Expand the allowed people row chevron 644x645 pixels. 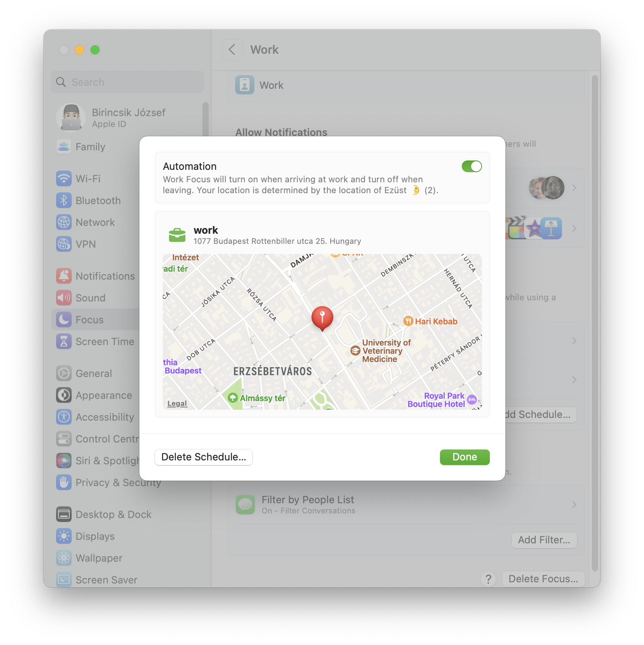574,188
